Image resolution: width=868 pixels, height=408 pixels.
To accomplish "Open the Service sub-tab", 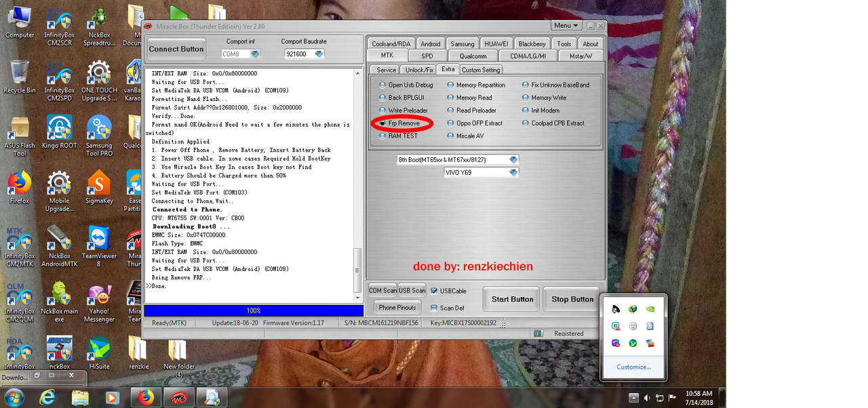I will [x=387, y=70].
